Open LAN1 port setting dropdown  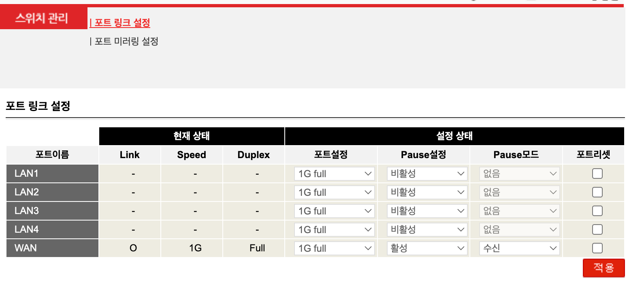click(x=335, y=174)
